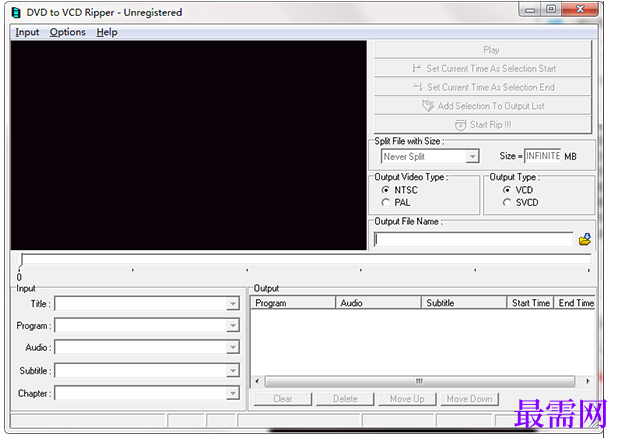Set Current Time As Selection End
Screen dimensions: 626x445
click(483, 87)
